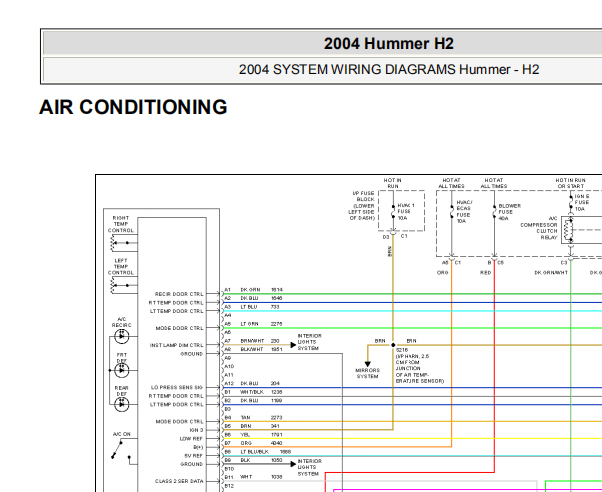This screenshot has width=602, height=492.
Task: Click the 'B12' pin label
Action: tap(229, 486)
